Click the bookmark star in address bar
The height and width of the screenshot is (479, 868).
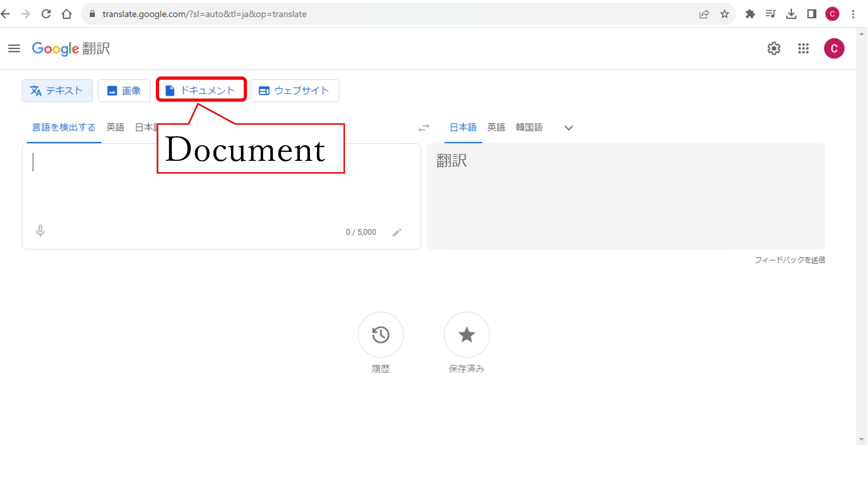pos(724,14)
